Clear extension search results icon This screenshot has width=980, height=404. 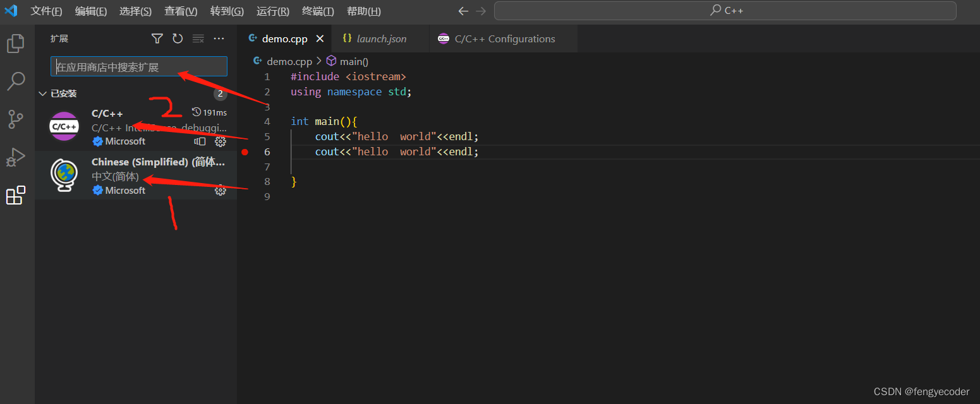[198, 39]
